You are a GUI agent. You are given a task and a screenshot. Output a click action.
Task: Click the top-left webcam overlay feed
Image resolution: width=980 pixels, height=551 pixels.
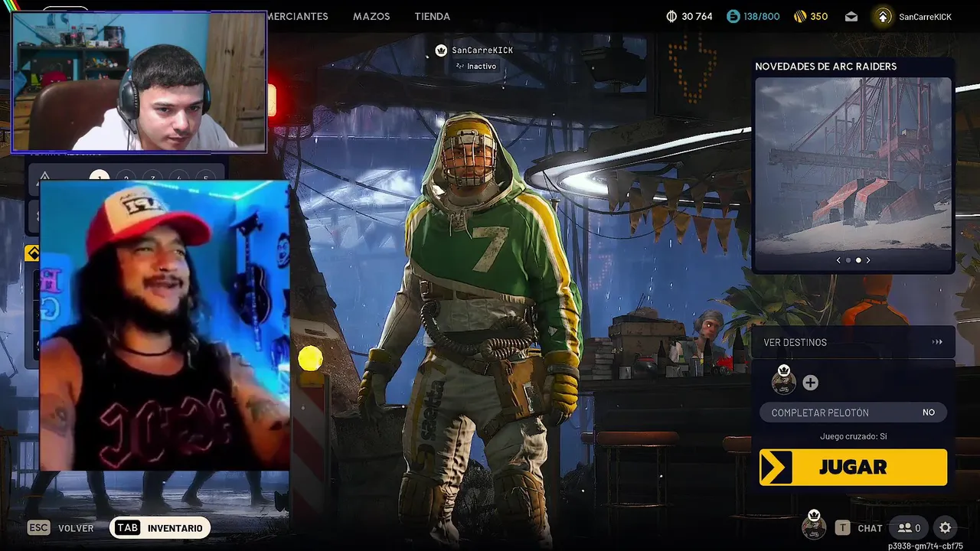click(139, 81)
